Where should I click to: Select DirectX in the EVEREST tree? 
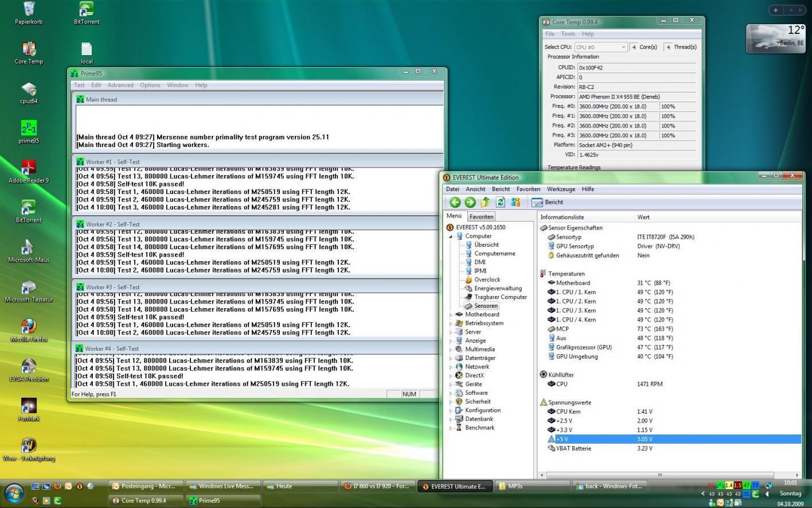(474, 375)
